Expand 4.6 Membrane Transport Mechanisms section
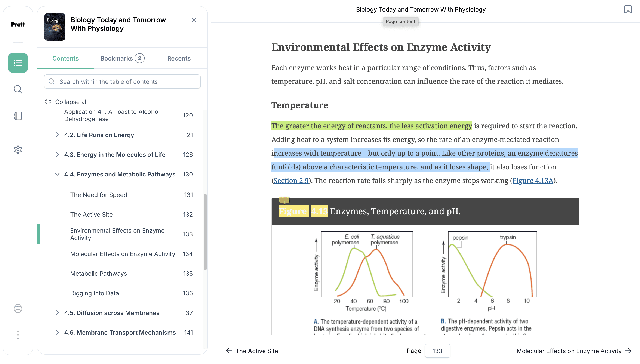This screenshot has height=364, width=640. pos(57,333)
